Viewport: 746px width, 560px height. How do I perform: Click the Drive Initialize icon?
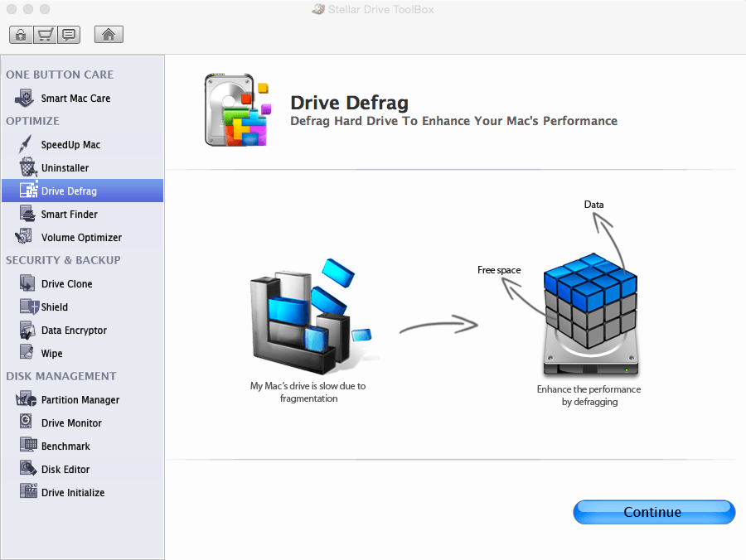(28, 490)
